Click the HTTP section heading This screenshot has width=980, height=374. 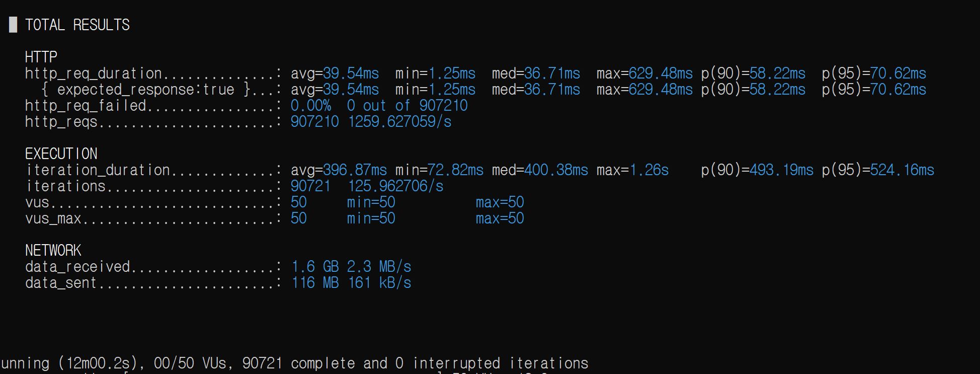[41, 57]
